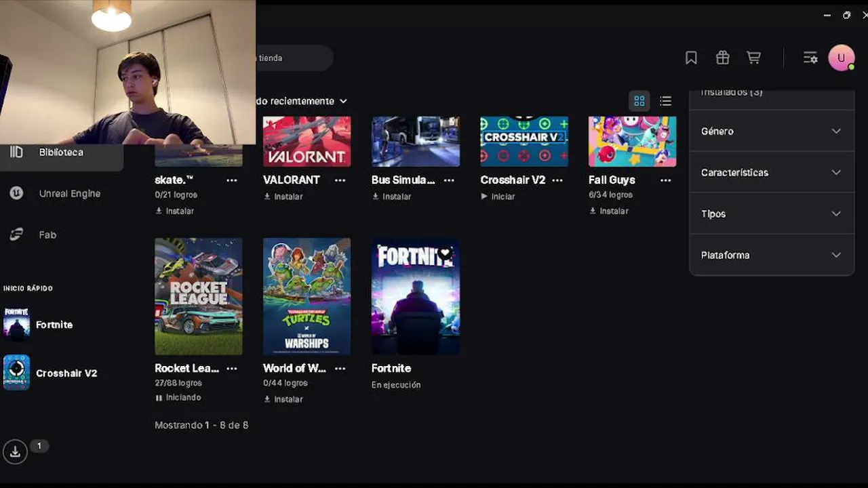Open the three-dot menu for Rocket League

tap(232, 369)
